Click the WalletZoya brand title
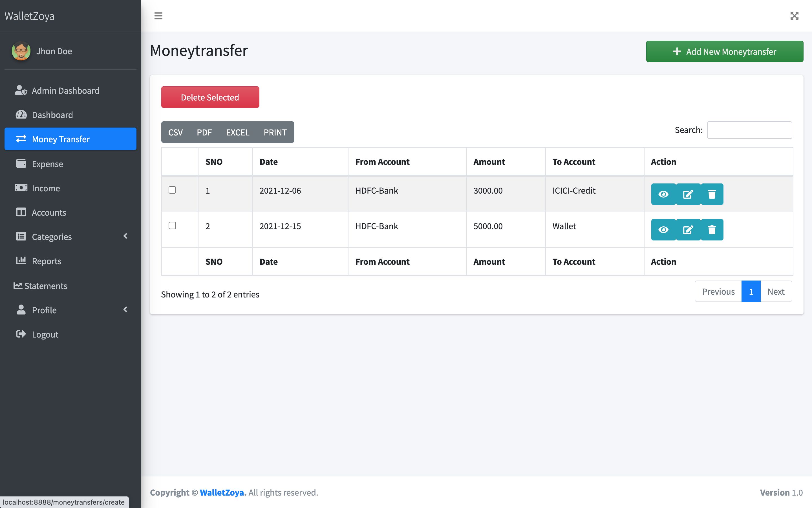This screenshot has height=508, width=812. 30,16
